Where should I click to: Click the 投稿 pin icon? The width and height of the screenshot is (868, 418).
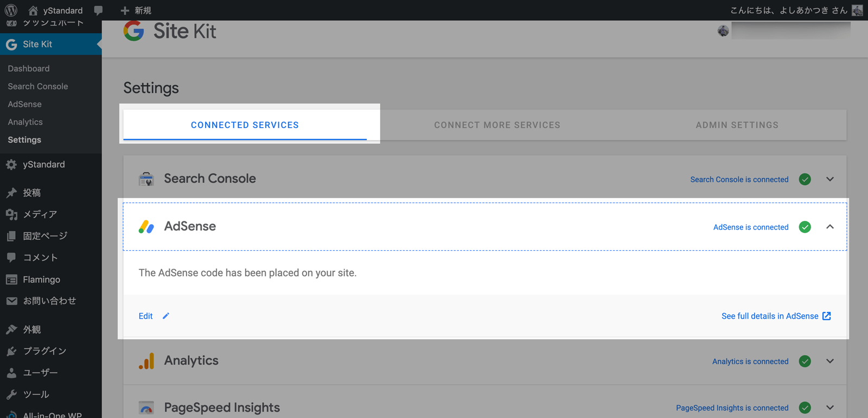(11, 193)
